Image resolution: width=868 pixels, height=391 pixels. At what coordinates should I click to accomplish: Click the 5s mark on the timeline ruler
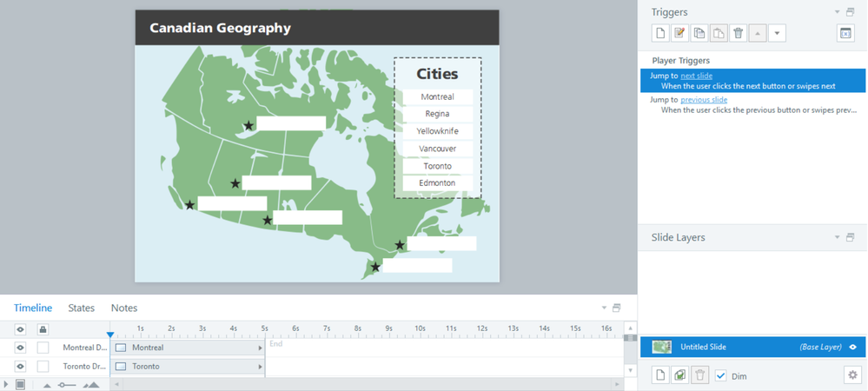coord(265,328)
